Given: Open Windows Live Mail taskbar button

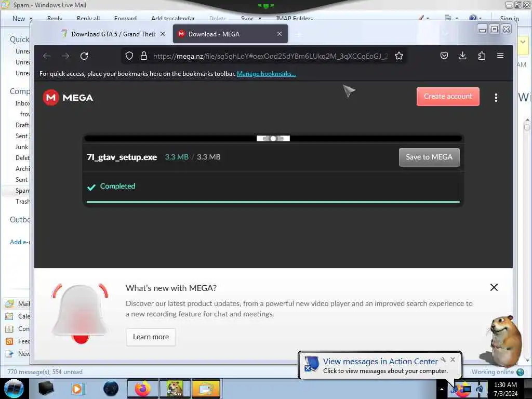Looking at the screenshot, I should (206, 389).
